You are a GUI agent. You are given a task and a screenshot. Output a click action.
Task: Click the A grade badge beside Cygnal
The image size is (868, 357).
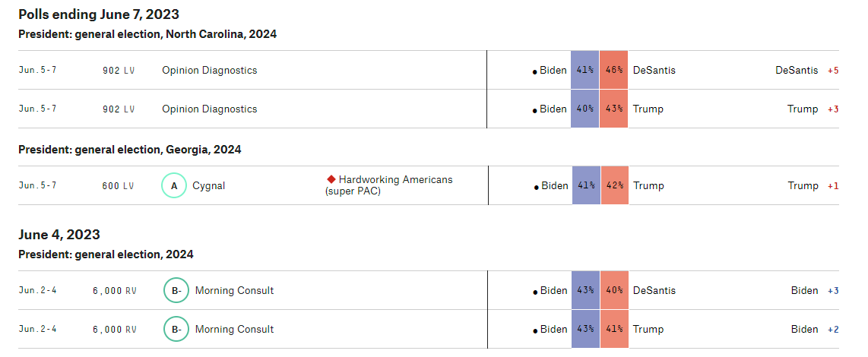click(x=174, y=185)
